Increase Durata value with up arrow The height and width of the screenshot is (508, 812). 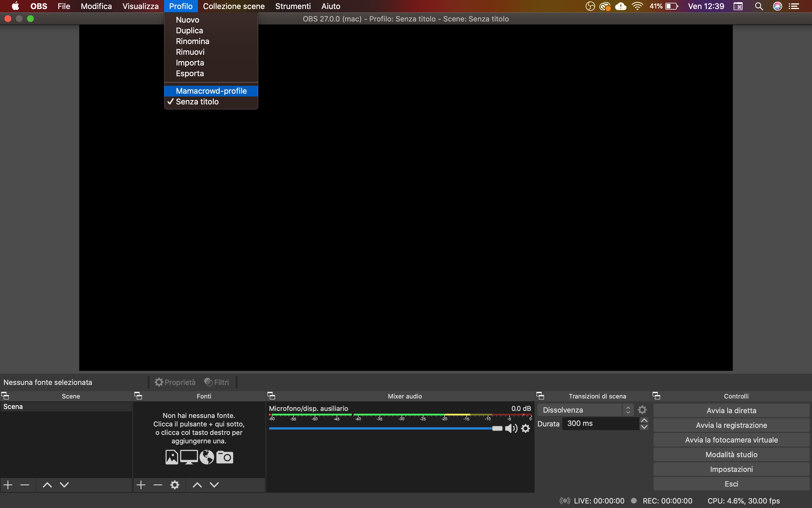point(644,420)
